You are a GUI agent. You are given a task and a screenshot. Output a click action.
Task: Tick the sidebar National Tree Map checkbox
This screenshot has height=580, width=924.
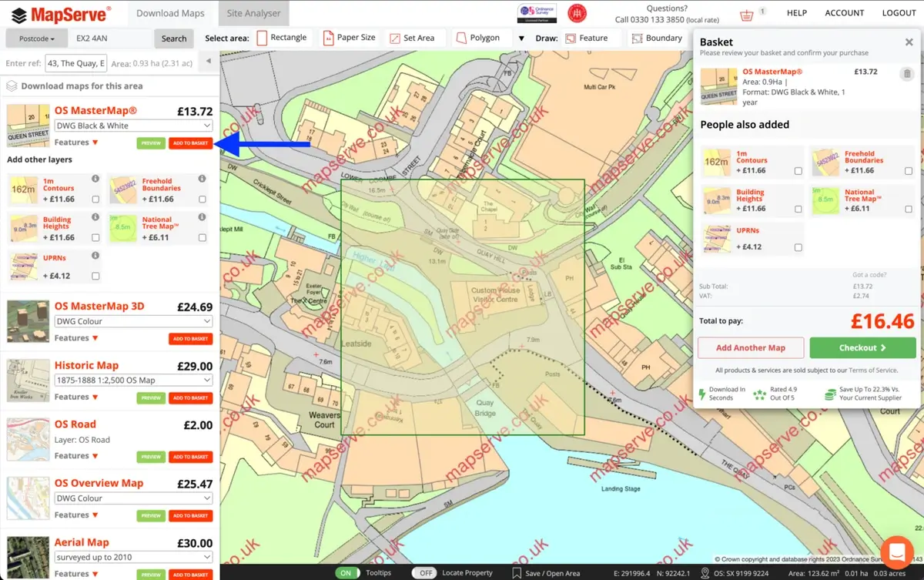click(x=202, y=237)
